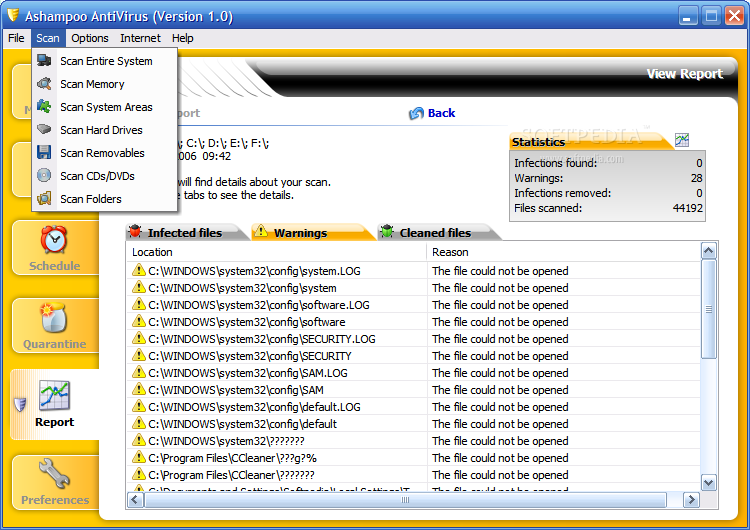750x530 pixels.
Task: Select the config\SAM.LOG row
Action: click(414, 373)
